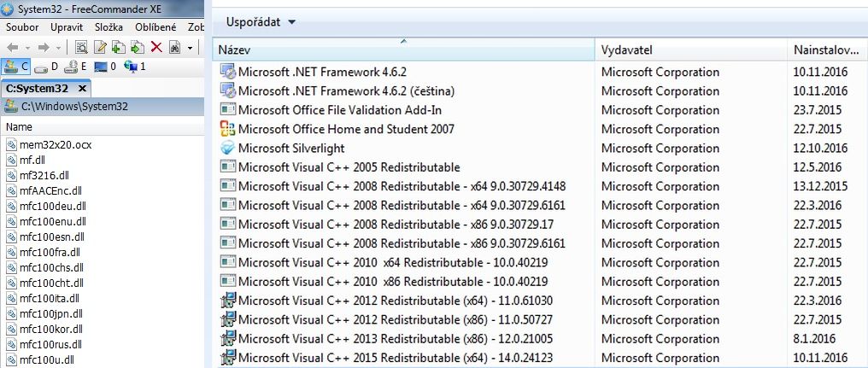Screen dimensions: 868x368
Task: Open the Oblíbené menu
Action: 155,27
